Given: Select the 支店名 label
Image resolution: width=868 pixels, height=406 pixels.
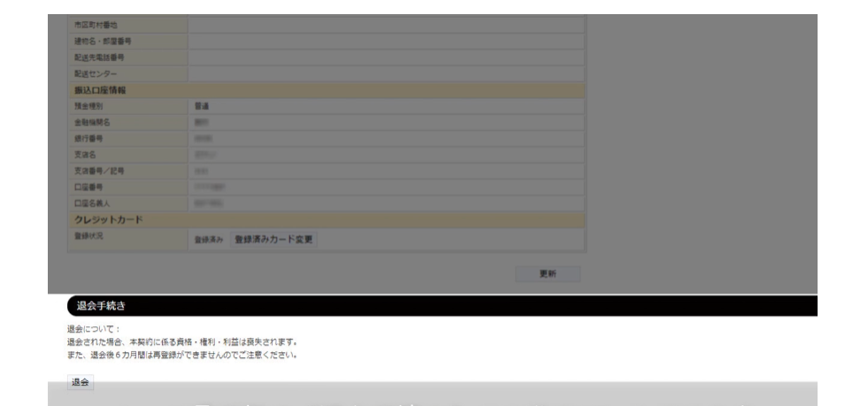Looking at the screenshot, I should pos(85,155).
